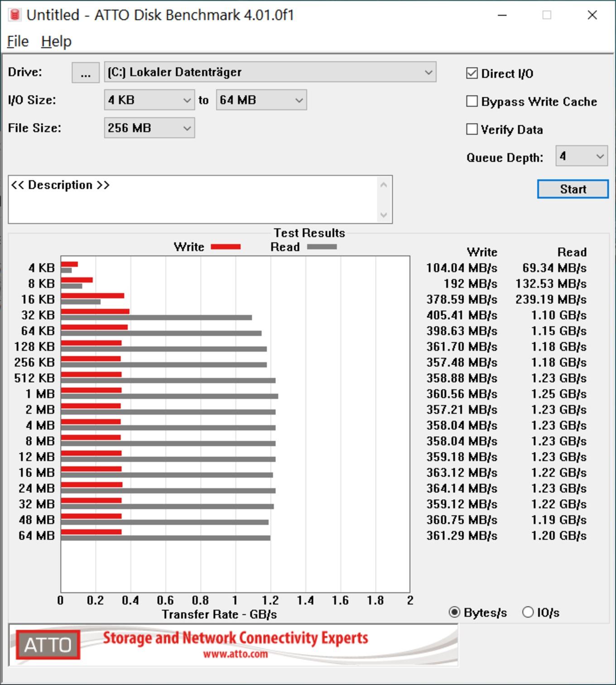
Task: Click the ATTO app icon in title bar
Action: [14, 15]
